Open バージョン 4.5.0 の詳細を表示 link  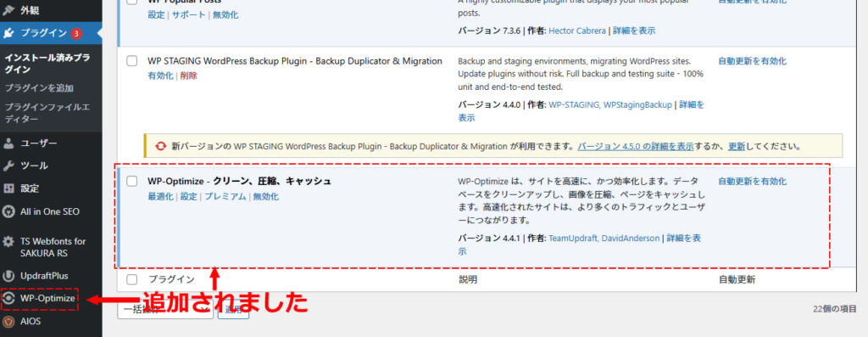636,147
